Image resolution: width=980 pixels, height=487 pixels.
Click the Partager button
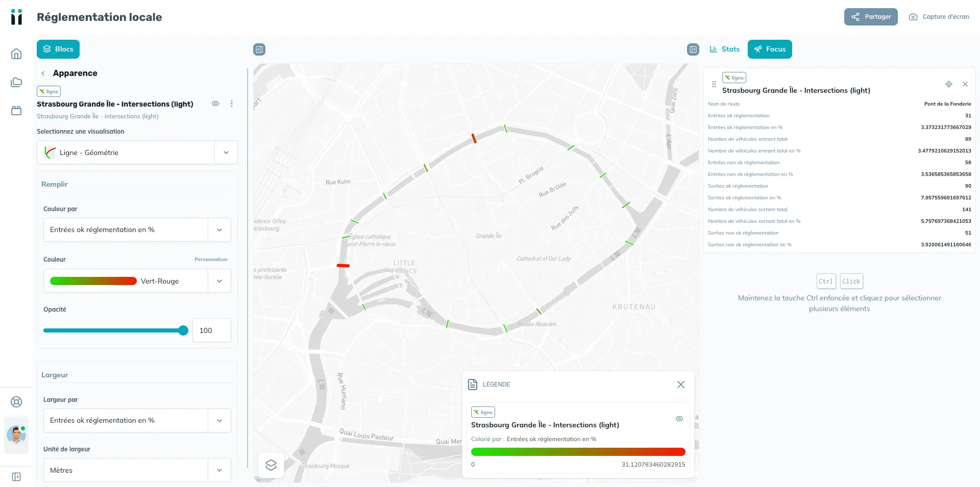871,17
